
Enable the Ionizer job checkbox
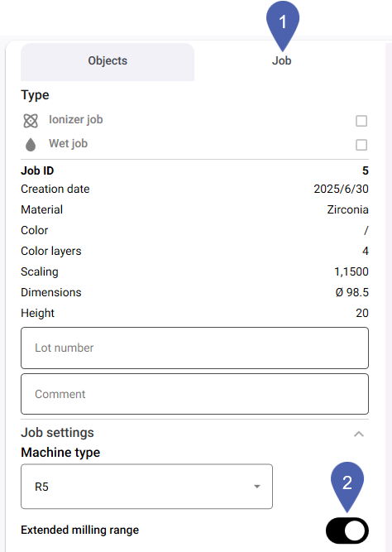click(x=361, y=121)
